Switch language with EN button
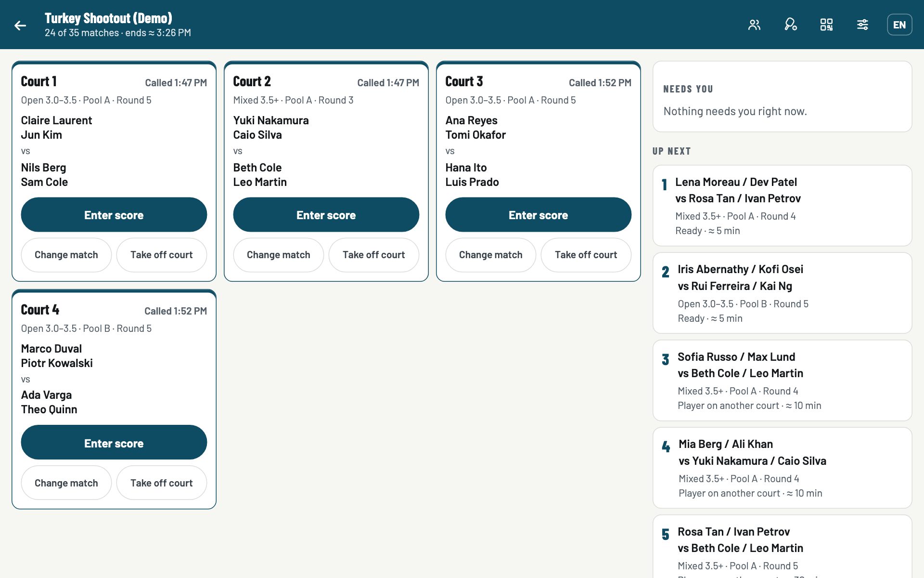The height and width of the screenshot is (578, 924). click(x=899, y=25)
